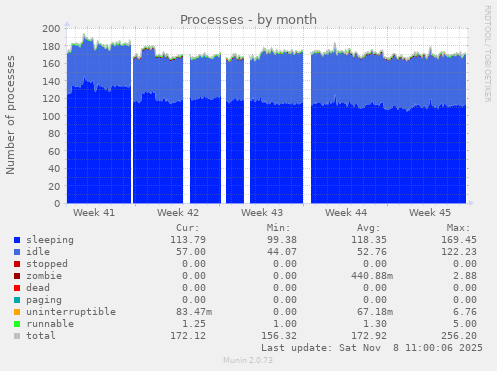497x371 pixels.
Task: Click the 'Week 42' axis label
Action: (178, 213)
